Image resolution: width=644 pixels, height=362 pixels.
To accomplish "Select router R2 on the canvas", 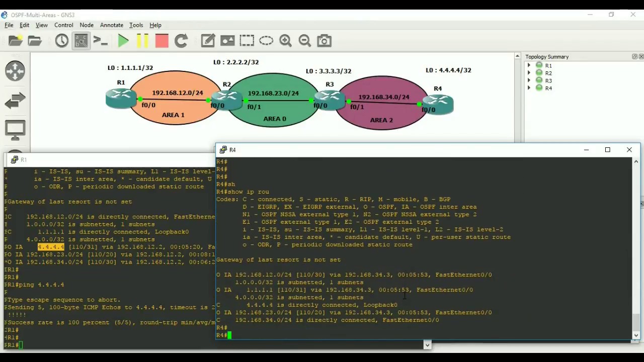I will coord(227,100).
